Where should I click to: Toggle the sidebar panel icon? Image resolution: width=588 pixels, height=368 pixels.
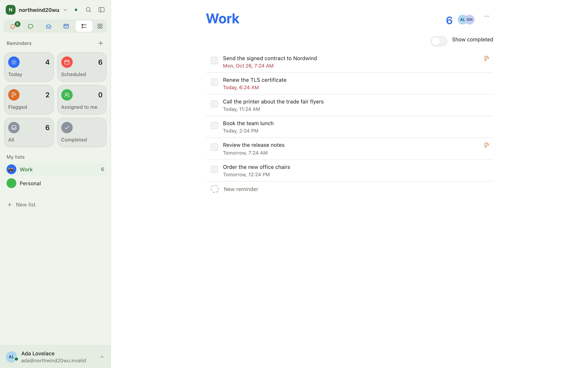point(101,10)
